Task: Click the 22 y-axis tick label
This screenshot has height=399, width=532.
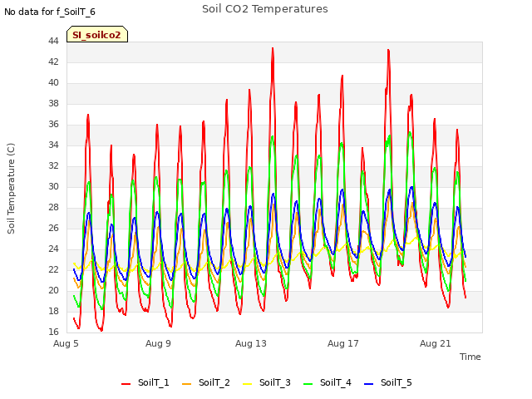Action: point(53,269)
